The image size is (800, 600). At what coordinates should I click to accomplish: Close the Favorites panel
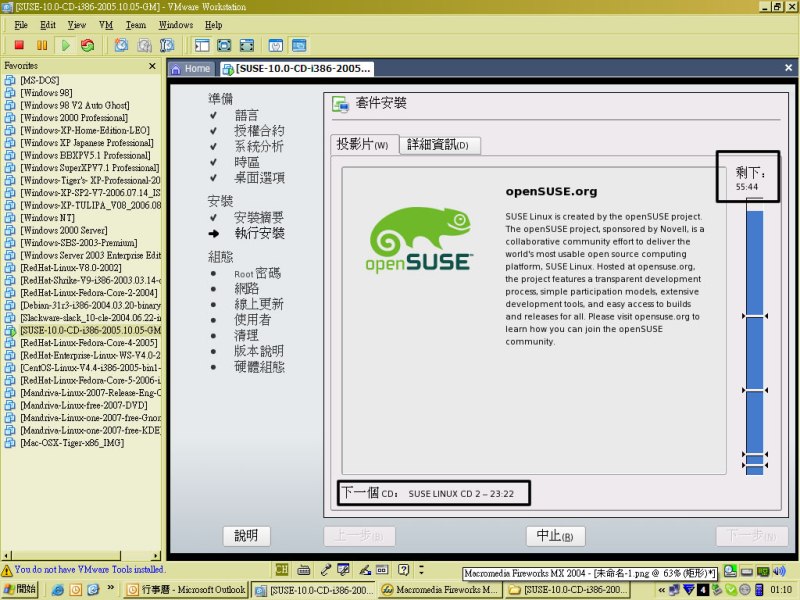152,66
